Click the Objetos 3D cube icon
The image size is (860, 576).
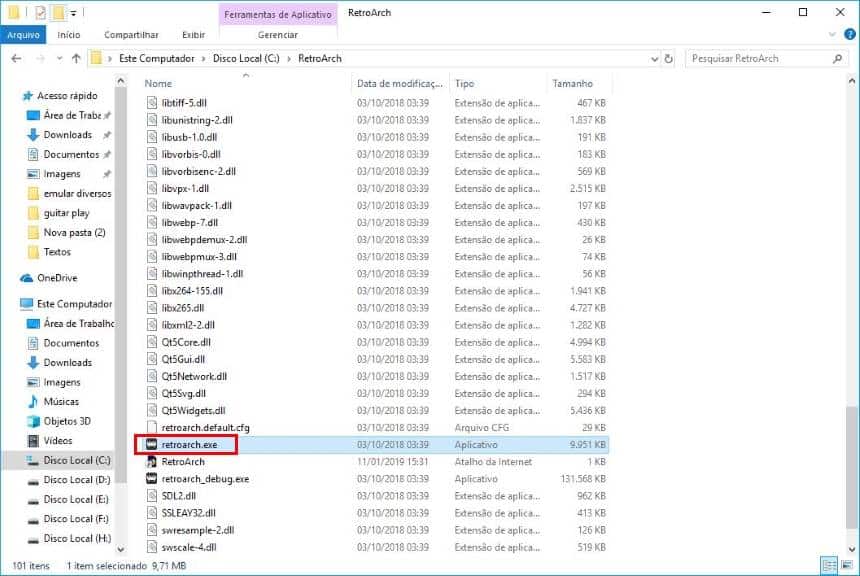(33, 421)
